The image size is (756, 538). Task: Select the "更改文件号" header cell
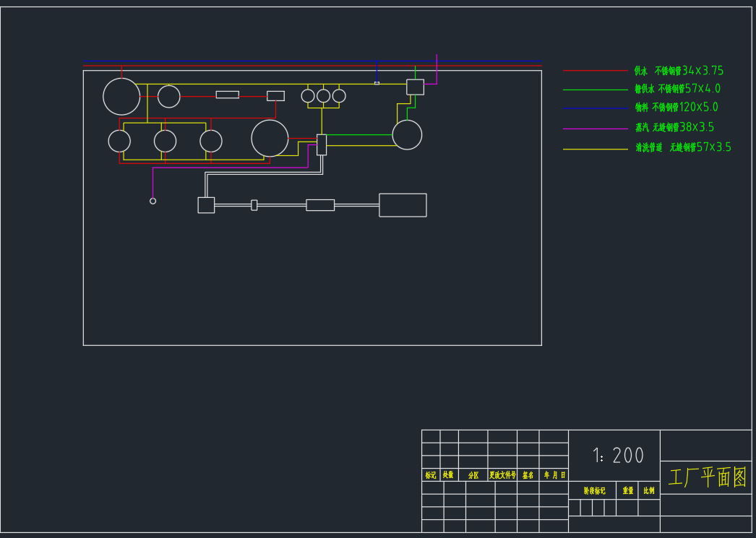tap(502, 475)
